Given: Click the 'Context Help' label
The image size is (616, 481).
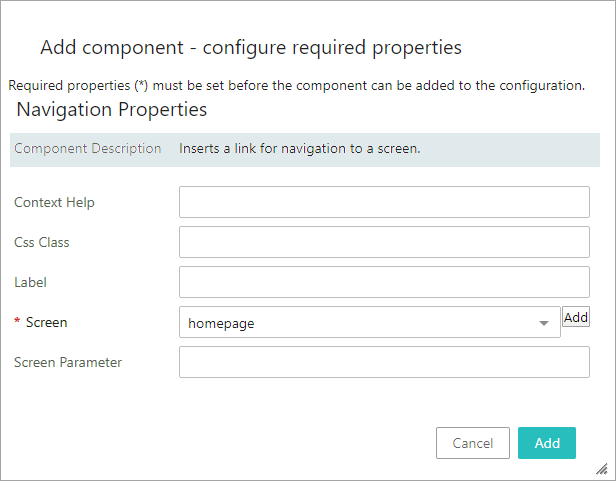Looking at the screenshot, I should (x=54, y=202).
